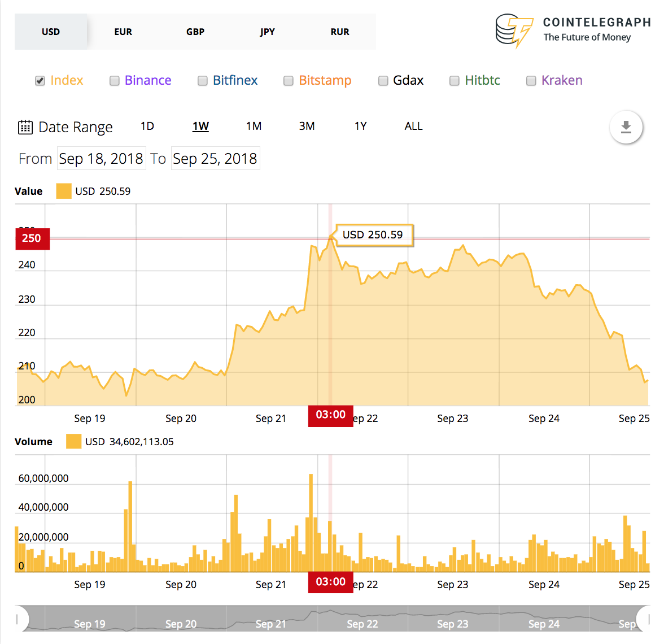Enable the Bitfinex checkbox
664x644 pixels.
tap(202, 80)
